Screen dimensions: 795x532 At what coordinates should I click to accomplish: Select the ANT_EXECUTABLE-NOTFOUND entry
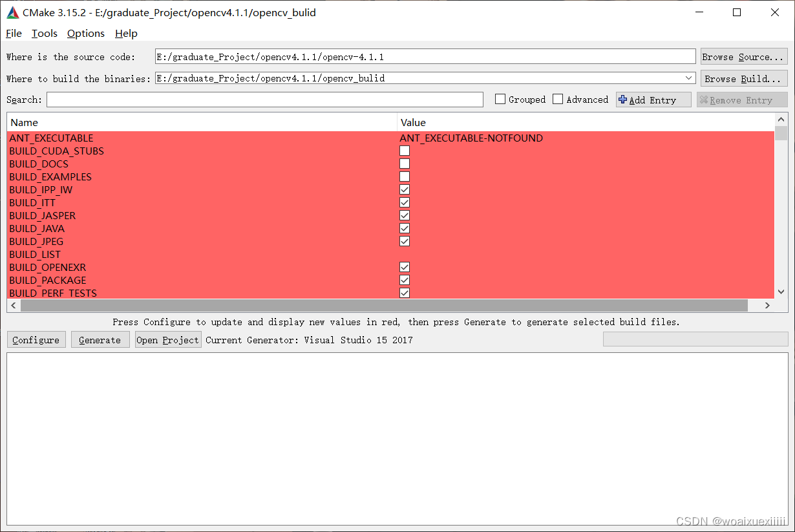click(471, 138)
